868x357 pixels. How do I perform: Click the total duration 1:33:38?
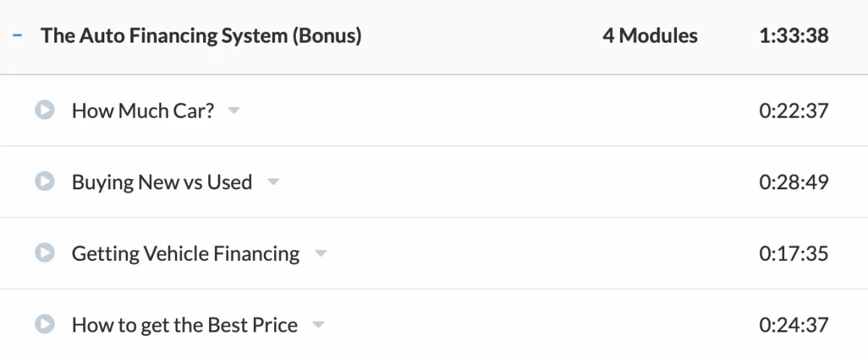coord(794,35)
